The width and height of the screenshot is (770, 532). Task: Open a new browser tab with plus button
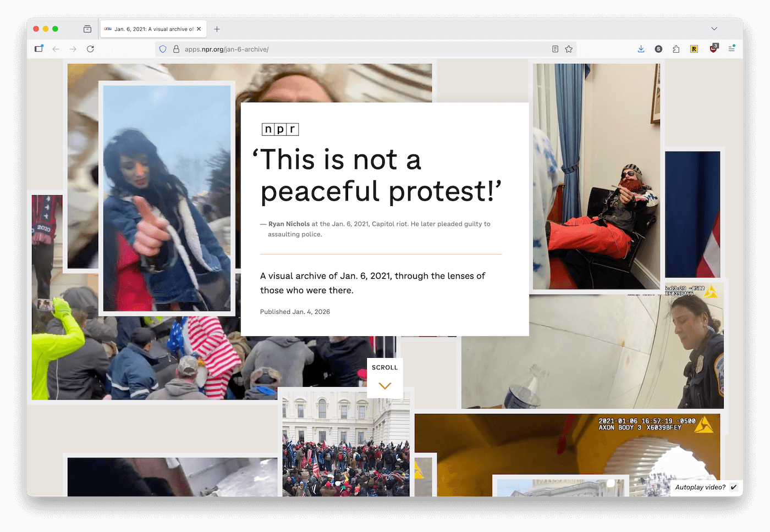point(217,29)
